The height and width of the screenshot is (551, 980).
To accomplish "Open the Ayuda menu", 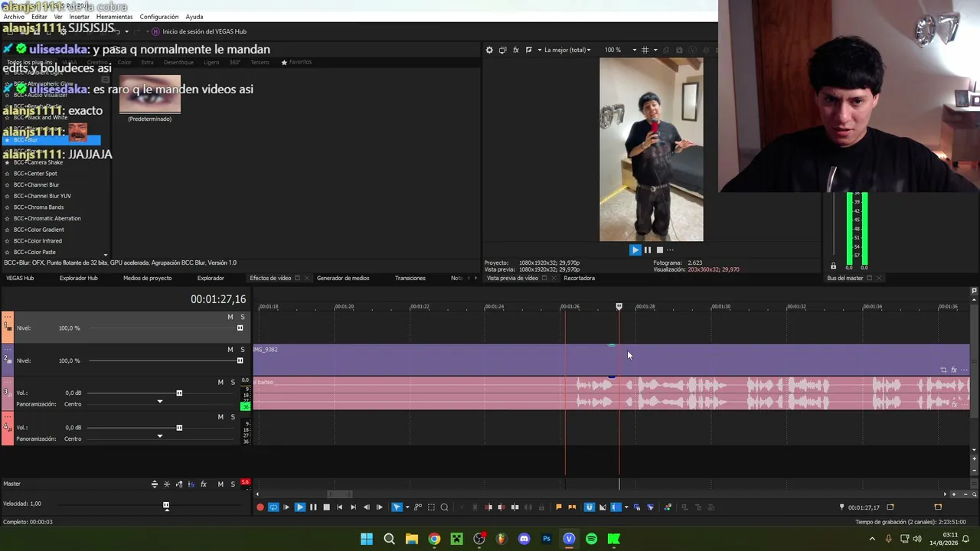I will tap(194, 17).
